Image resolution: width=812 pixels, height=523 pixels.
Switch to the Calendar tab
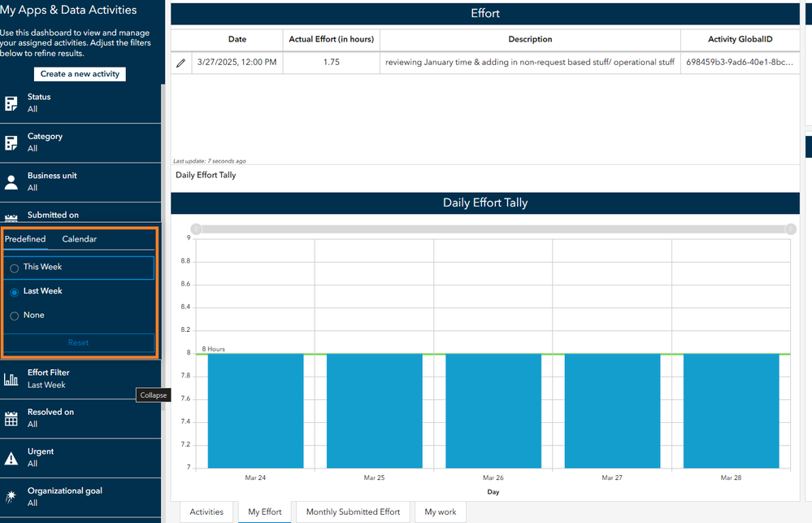(x=79, y=239)
